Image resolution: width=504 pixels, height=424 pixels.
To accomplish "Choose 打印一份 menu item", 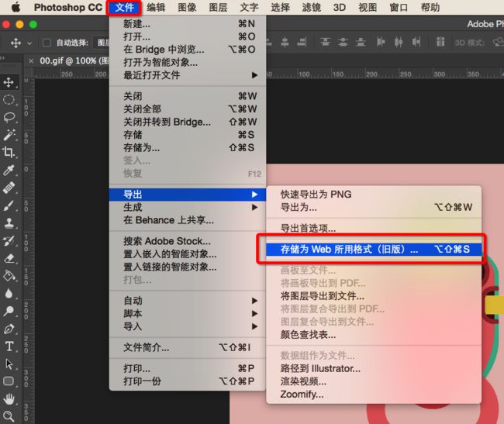I will click(188, 381).
